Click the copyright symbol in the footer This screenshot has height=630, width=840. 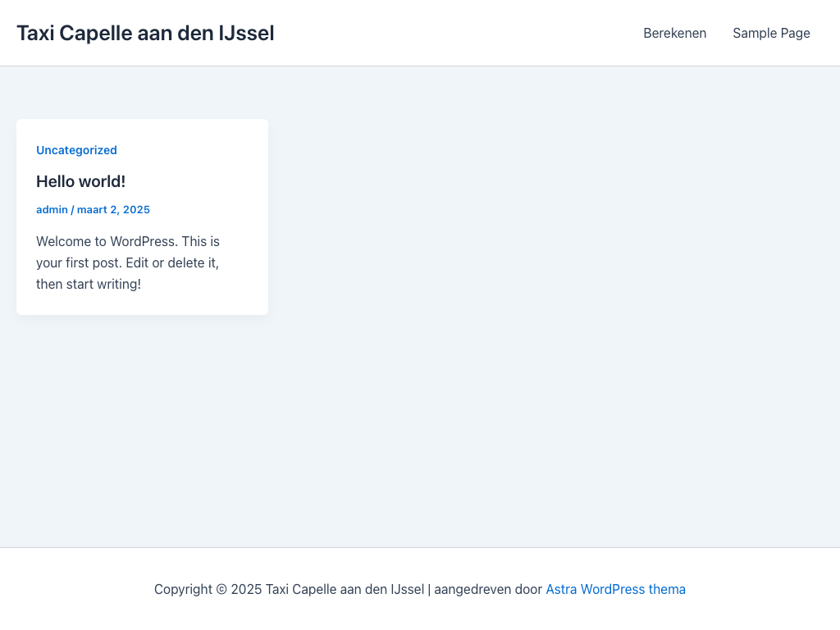[221, 589]
